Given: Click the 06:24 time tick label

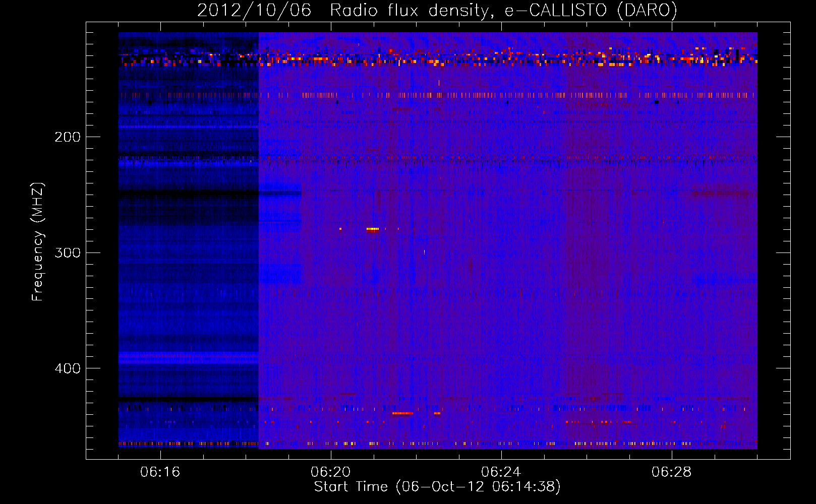Looking at the screenshot, I should (501, 472).
